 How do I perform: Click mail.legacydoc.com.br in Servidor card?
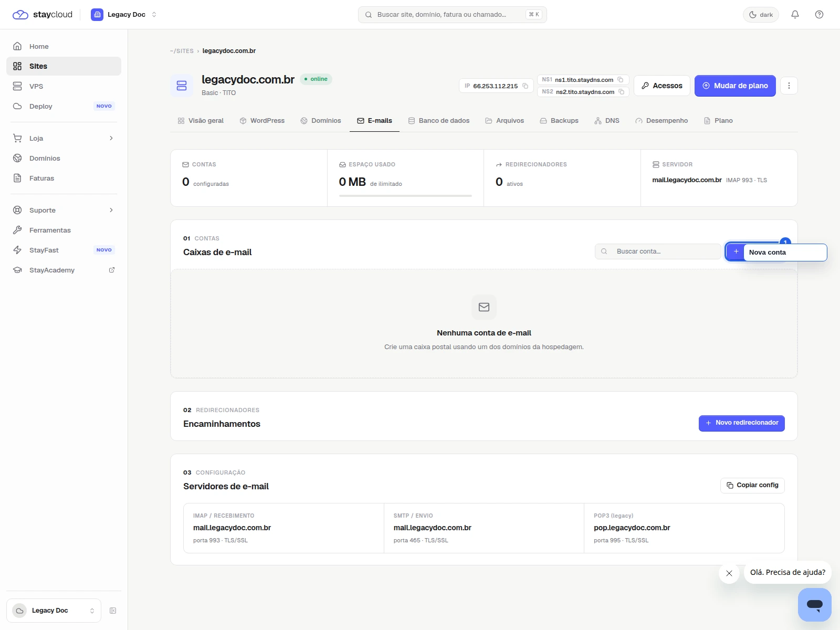click(687, 180)
